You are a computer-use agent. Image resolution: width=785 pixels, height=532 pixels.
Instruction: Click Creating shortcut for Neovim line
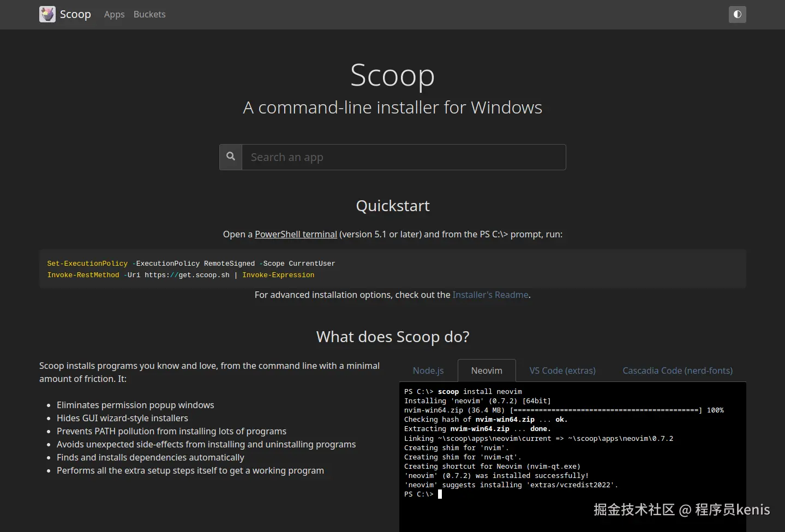tap(492, 467)
